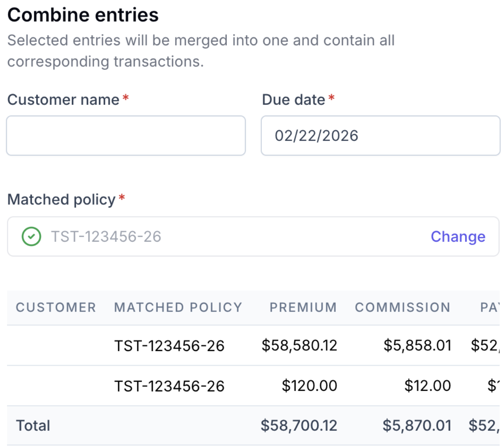The height and width of the screenshot is (448, 504).
Task: Click the $120.00 premium cell
Action: (309, 386)
